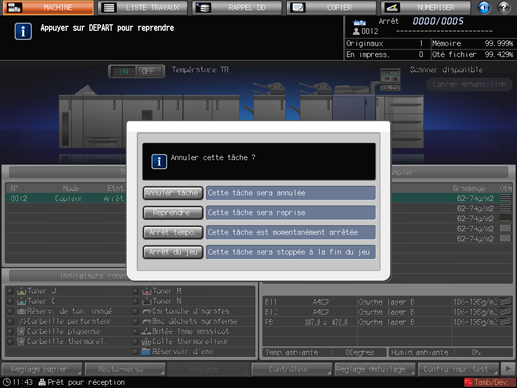Screen dimensions: 517x388
Task: Click the machine diagram image
Action: click(x=241, y=115)
